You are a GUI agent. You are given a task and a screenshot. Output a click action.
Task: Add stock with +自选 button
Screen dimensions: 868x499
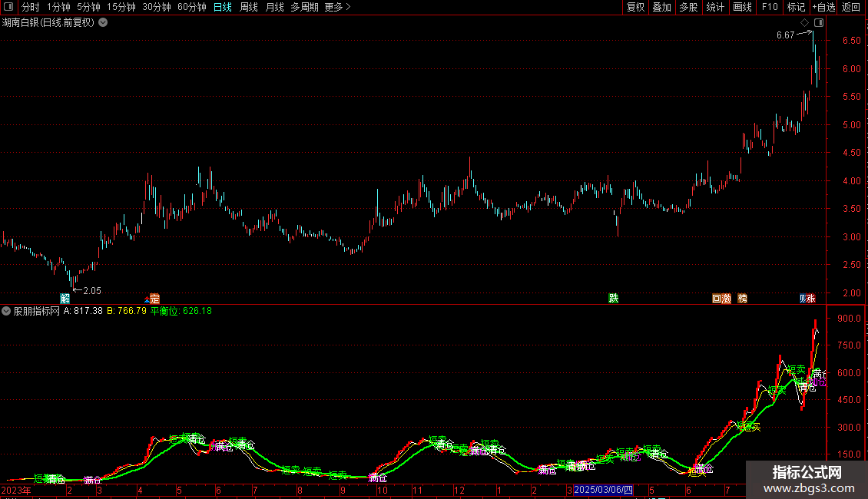pos(823,7)
